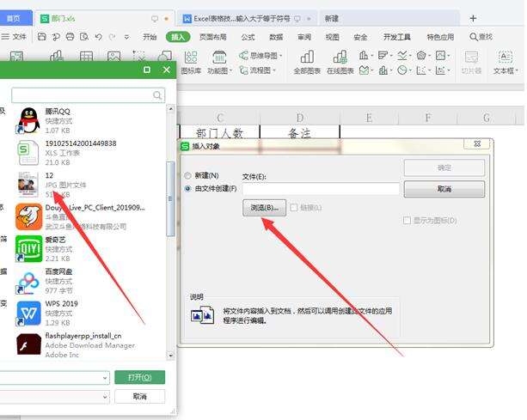Switch to the 公式 ribbon tab
Image resolution: width=527 pixels, height=420 pixels.
(x=248, y=37)
